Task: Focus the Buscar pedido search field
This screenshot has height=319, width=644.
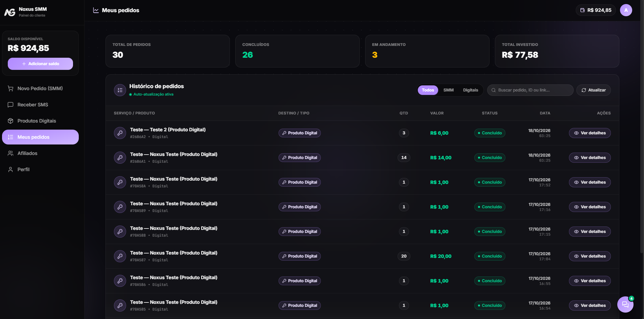Action: click(x=530, y=90)
